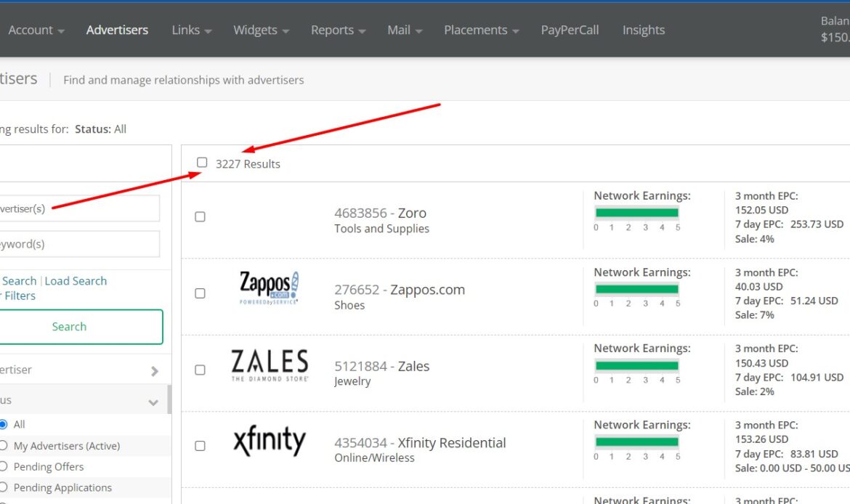Click the xfinity logo image
850x504 pixels.
[x=270, y=440]
